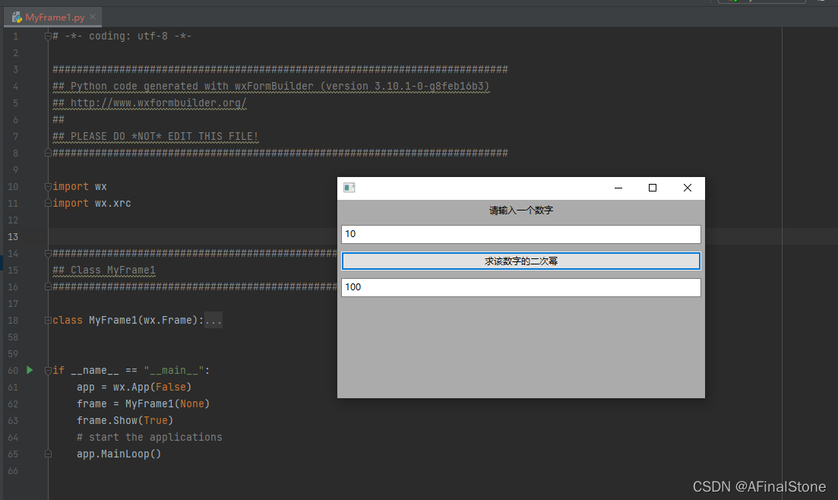Click line 'frame = MyFrame1(None)'
The width and height of the screenshot is (838, 500).
pyautogui.click(x=143, y=403)
